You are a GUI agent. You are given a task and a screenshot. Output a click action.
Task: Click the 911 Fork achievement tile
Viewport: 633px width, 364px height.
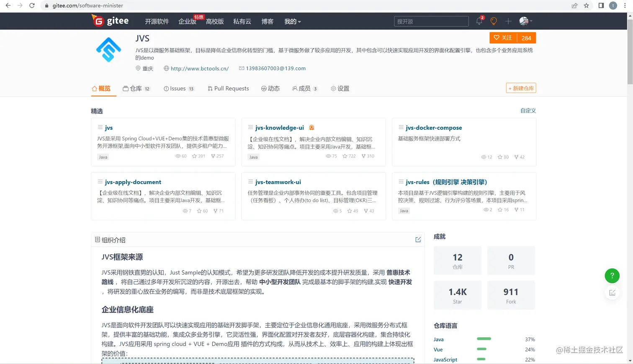click(511, 295)
